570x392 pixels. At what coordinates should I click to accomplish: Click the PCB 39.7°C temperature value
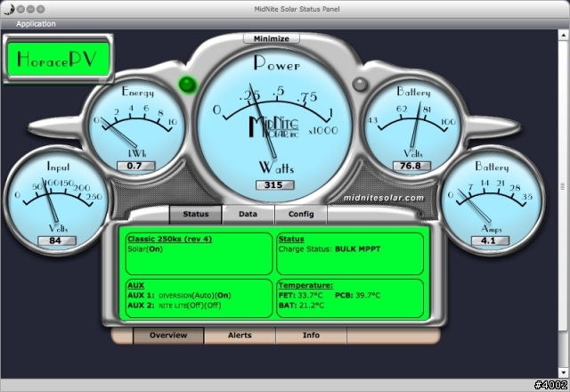(357, 295)
